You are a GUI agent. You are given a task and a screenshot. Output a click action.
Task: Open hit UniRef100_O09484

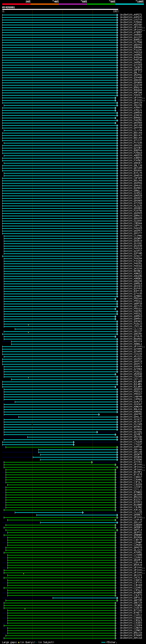click(131, 429)
